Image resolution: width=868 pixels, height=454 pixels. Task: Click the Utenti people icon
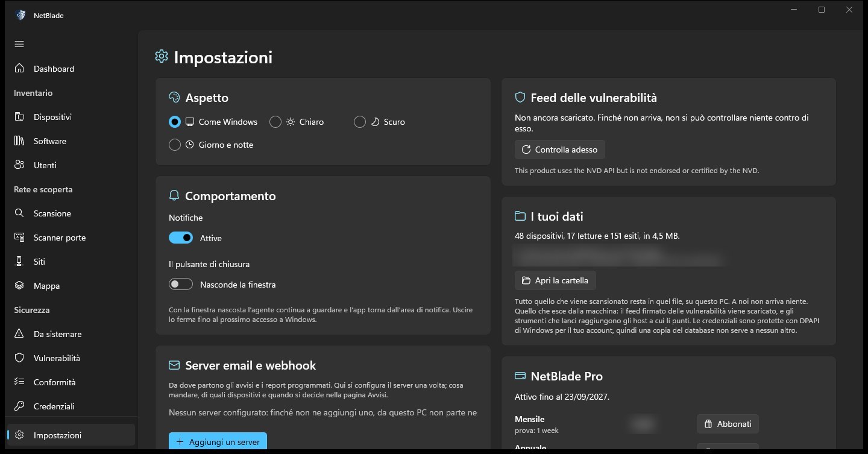click(19, 165)
